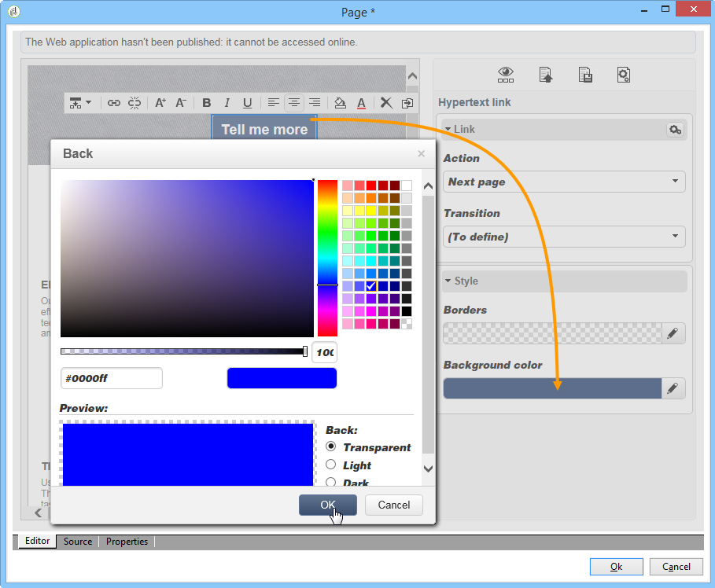Select the Dark radio button

coord(331,481)
